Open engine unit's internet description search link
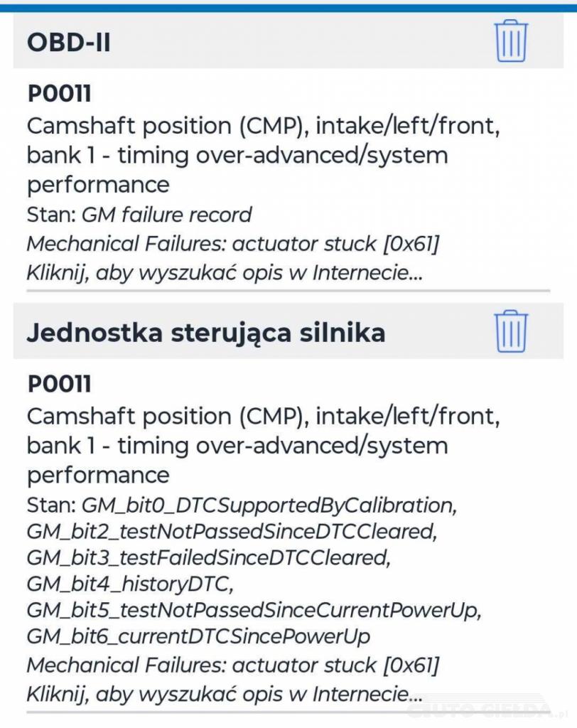 [225, 693]
